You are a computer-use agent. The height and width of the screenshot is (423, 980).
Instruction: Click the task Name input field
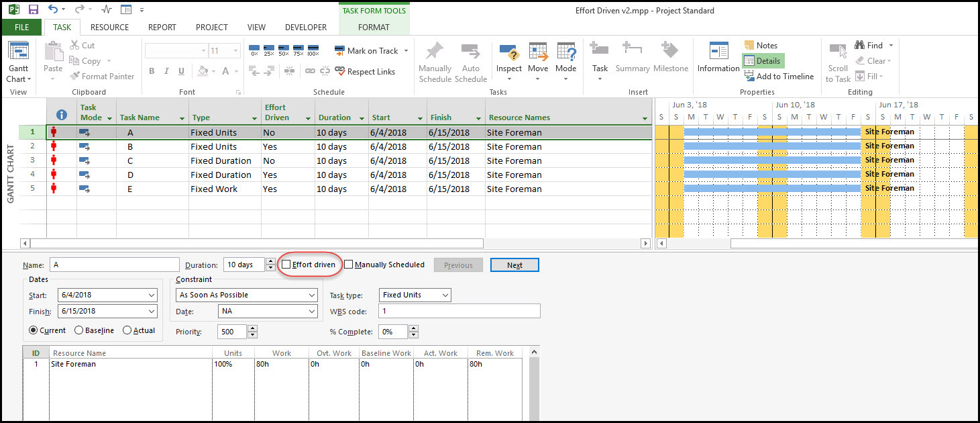115,265
